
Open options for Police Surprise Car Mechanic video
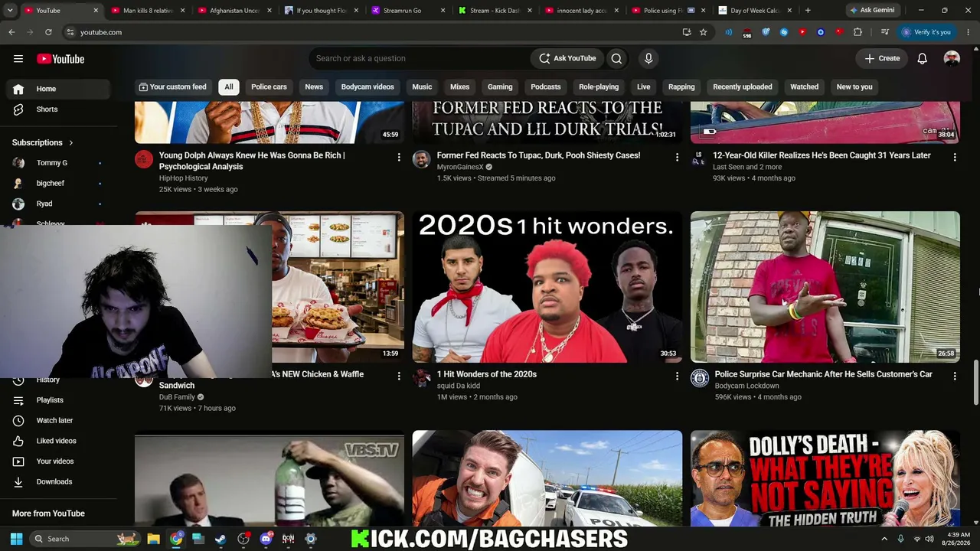click(x=954, y=376)
